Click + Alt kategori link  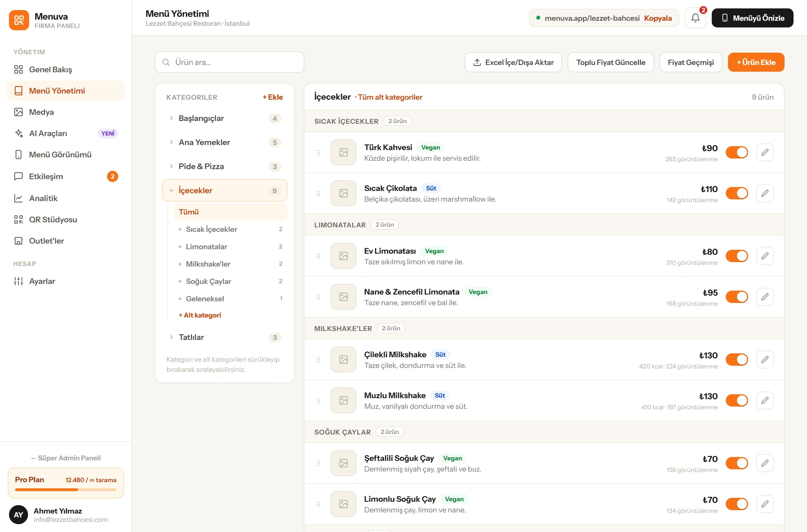click(x=200, y=315)
